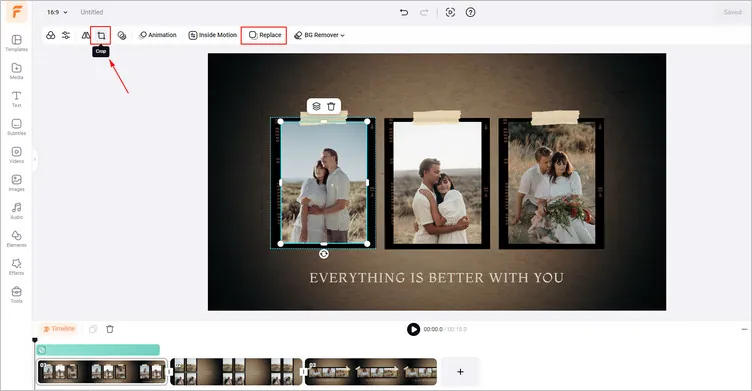Screen dimensions: 752x391
Task: Select the 'EVERYTHING IS BETTER WITH YOU' text
Action: pos(436,278)
